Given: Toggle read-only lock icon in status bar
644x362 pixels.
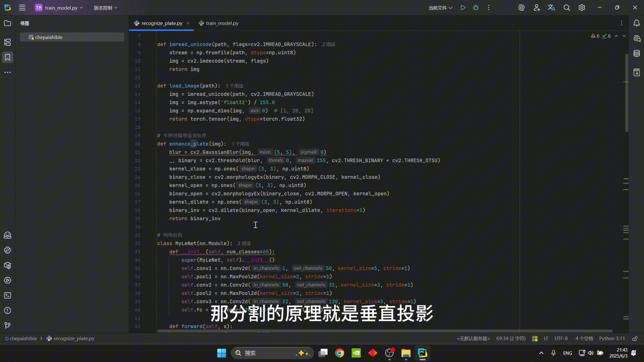Looking at the screenshot, I should [x=635, y=339].
